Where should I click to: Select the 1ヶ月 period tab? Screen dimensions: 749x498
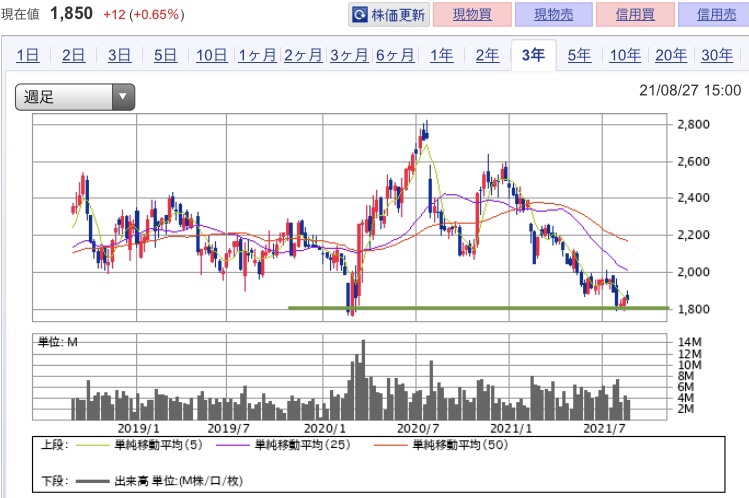257,55
